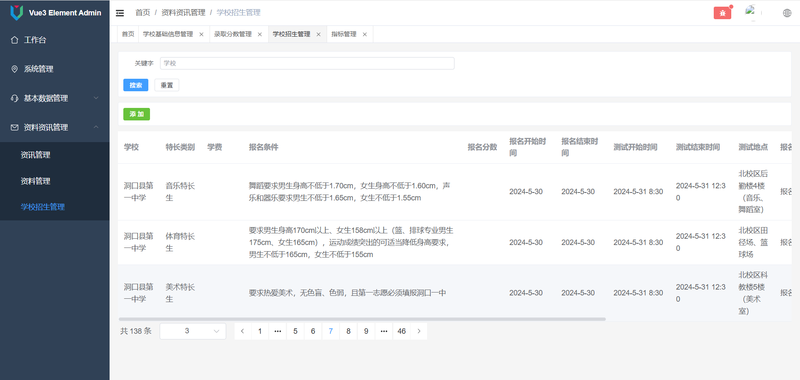
Task: Close the 指标管理 tab
Action: point(364,34)
